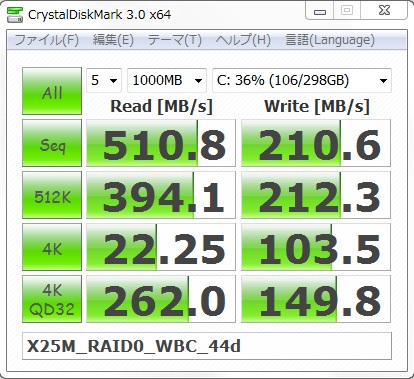Image resolution: width=414 pixels, height=379 pixels.
Task: Click the 4K QD32 write result 149.8
Action: [316, 299]
